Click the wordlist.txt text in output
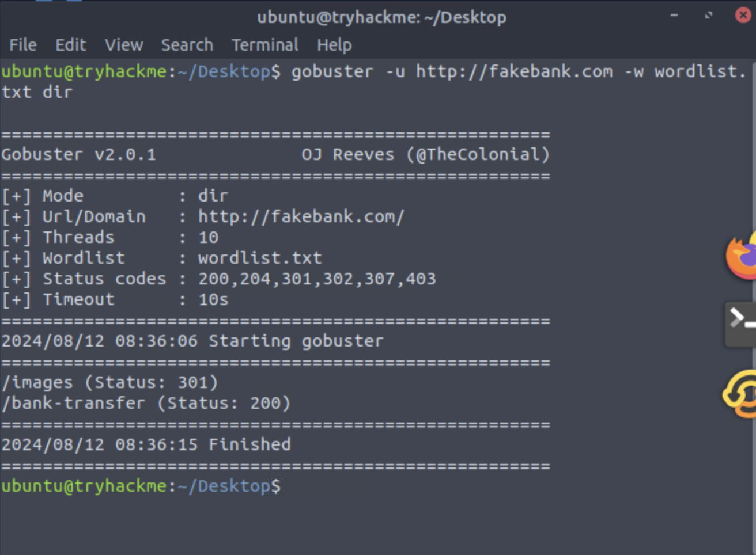756x555 pixels. [x=259, y=257]
